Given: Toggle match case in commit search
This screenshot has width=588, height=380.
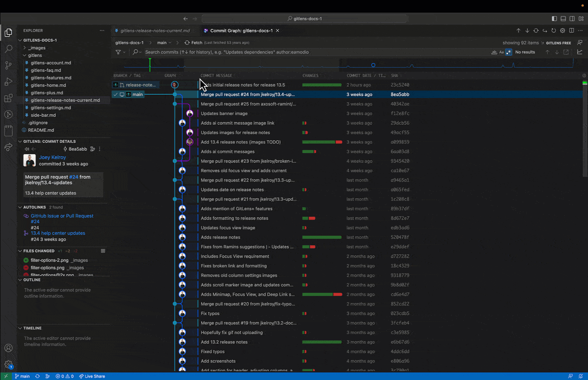Looking at the screenshot, I should tap(501, 52).
